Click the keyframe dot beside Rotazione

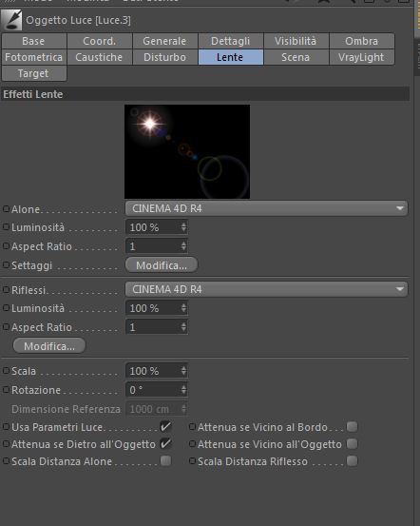[x=6, y=390]
